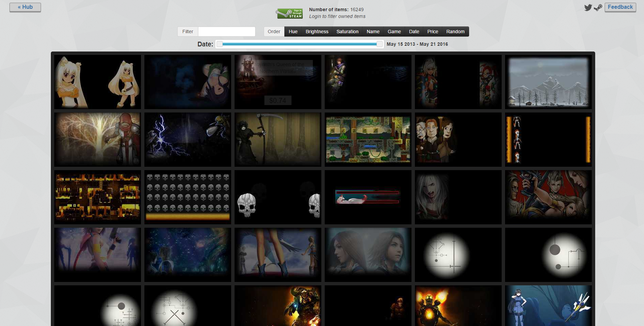Image resolution: width=644 pixels, height=326 pixels.
Task: Open the red bar with white creature thumbnail
Action: 368,197
